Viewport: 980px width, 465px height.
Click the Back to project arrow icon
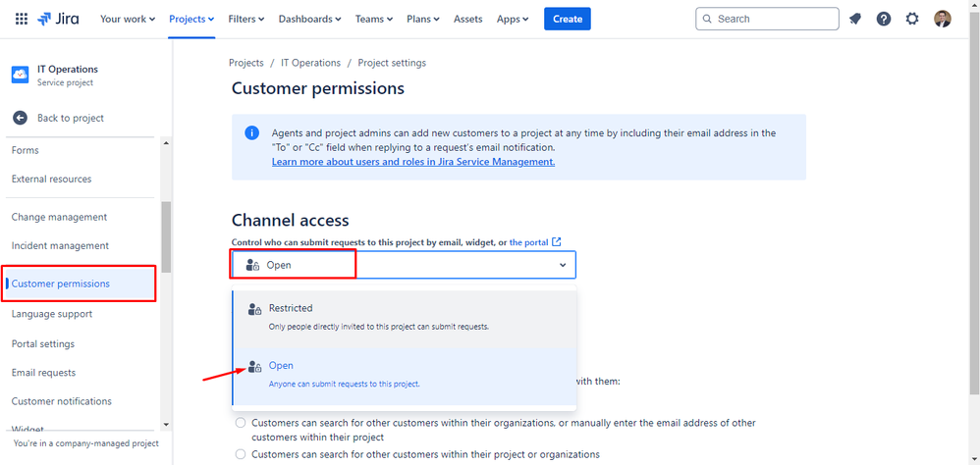[20, 118]
